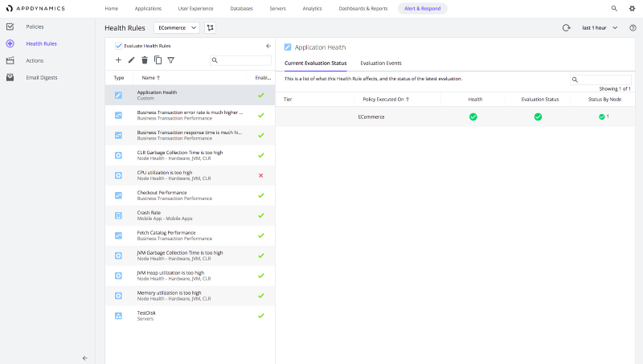Select the ECommerce row in the status table
This screenshot has height=364, width=643.
coord(455,117)
